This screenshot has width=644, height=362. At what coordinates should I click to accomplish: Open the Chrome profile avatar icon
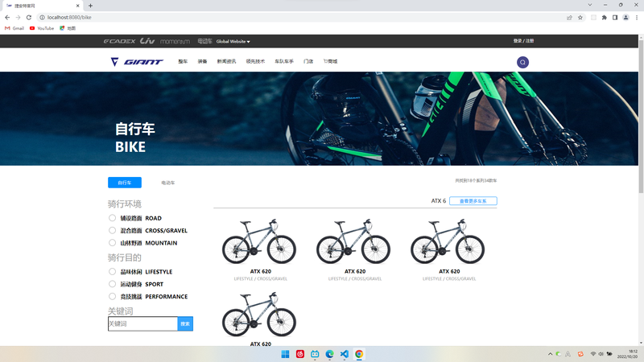[x=625, y=17]
